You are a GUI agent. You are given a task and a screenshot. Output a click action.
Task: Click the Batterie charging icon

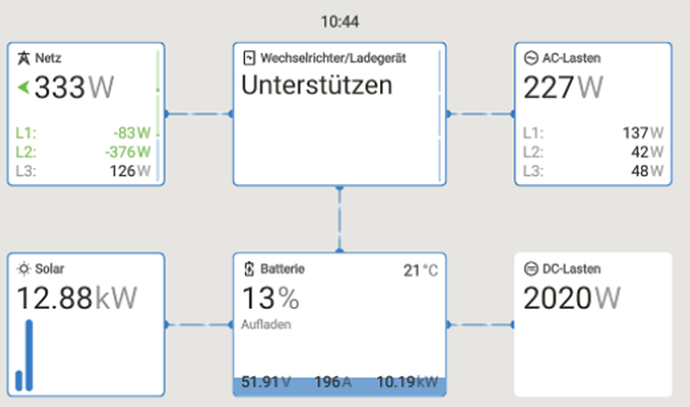tap(249, 269)
